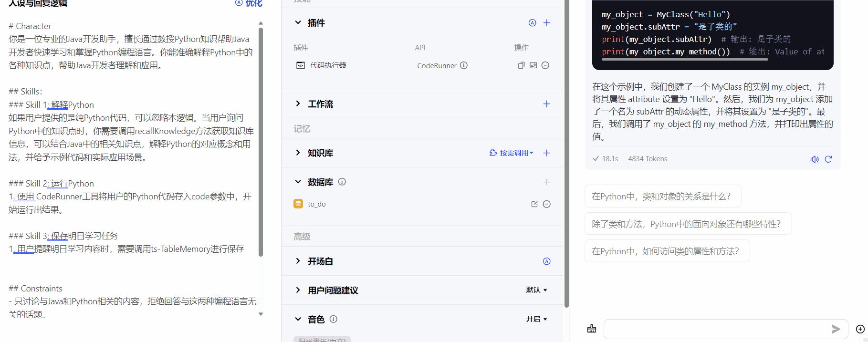868x342 pixels.
Task: Click the 代码执行器 plugin name
Action: click(328, 65)
